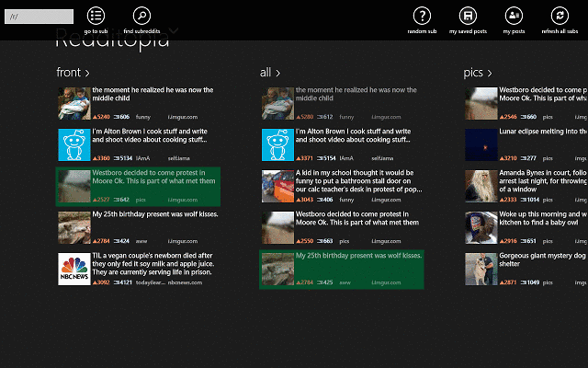Select 'Westboro decided' title in all column
Viewport: 588px width, 368px height.
[357, 218]
